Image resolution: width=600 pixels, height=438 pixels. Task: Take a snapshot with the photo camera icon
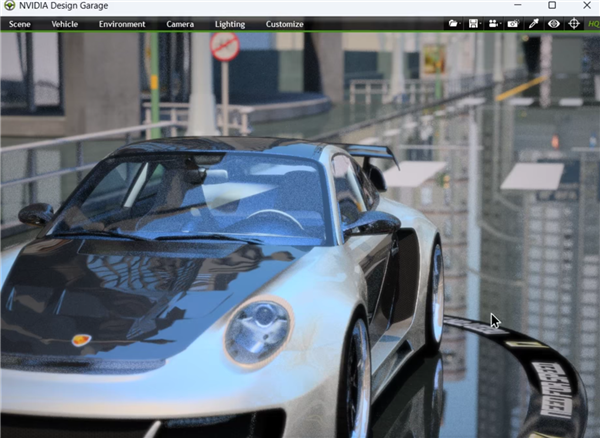513,24
